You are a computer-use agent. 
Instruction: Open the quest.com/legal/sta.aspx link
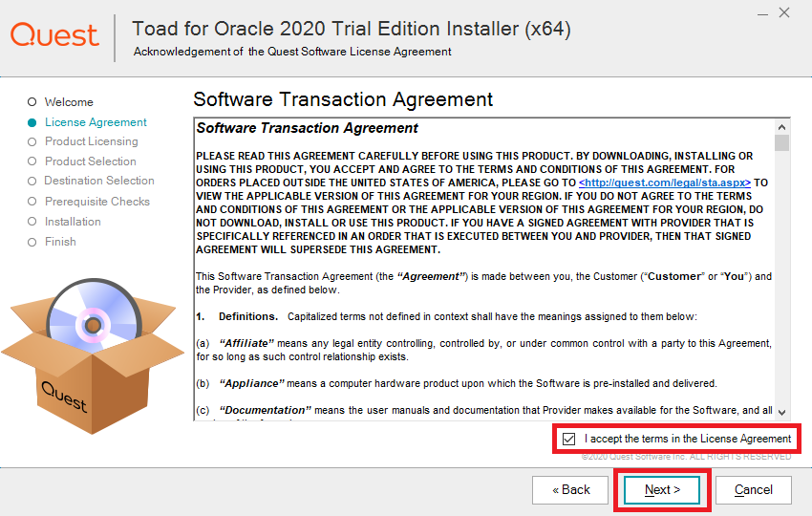[665, 183]
